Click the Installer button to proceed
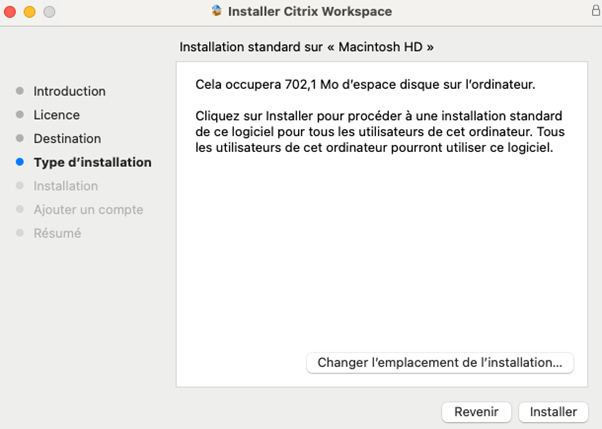Viewport: 602px width, 429px height. [553, 412]
